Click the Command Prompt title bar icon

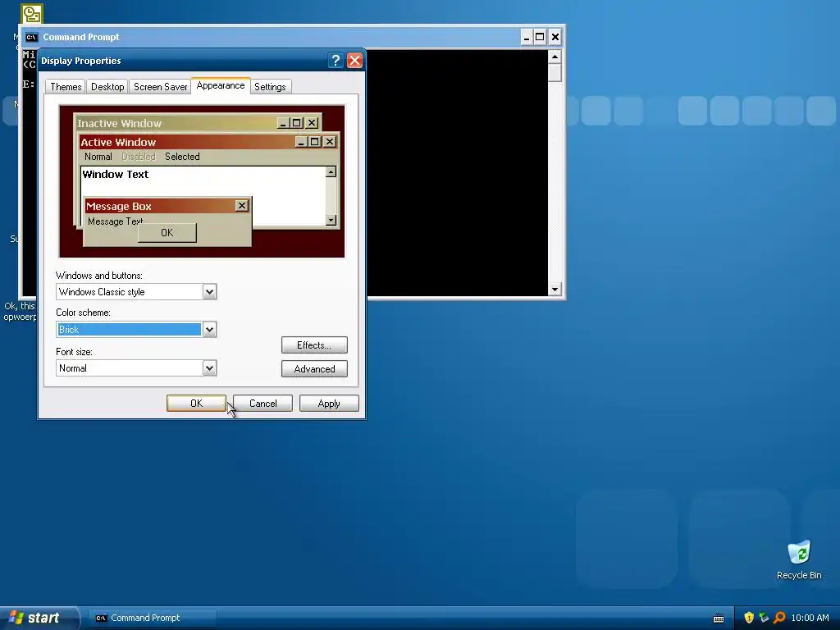pos(32,37)
